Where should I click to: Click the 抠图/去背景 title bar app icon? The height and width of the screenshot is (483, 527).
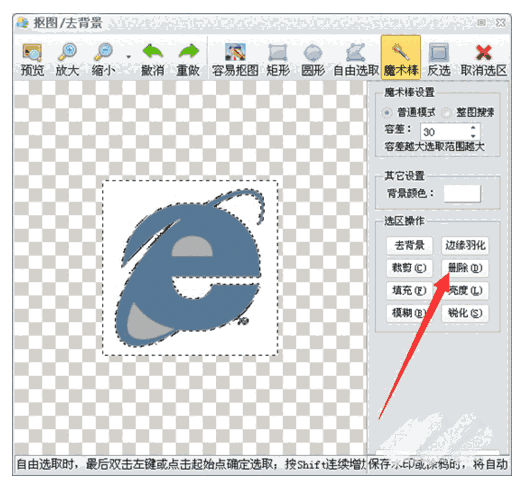tap(23, 23)
